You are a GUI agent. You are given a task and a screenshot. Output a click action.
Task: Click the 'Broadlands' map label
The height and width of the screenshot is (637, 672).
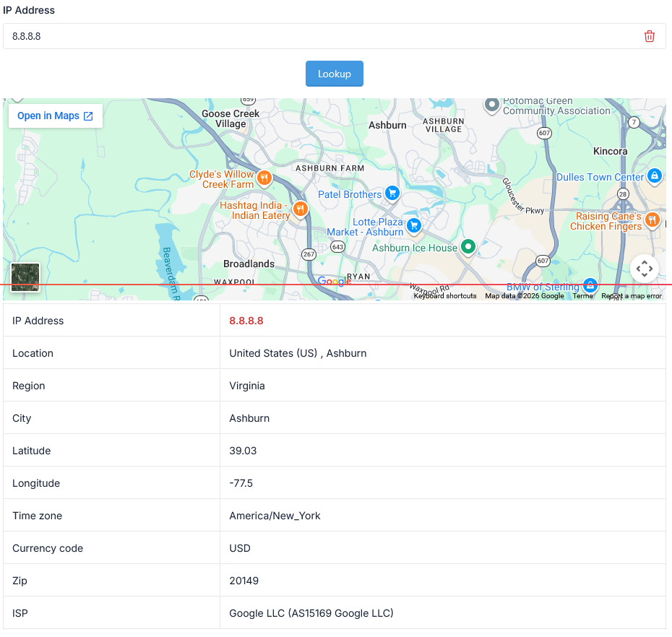249,264
